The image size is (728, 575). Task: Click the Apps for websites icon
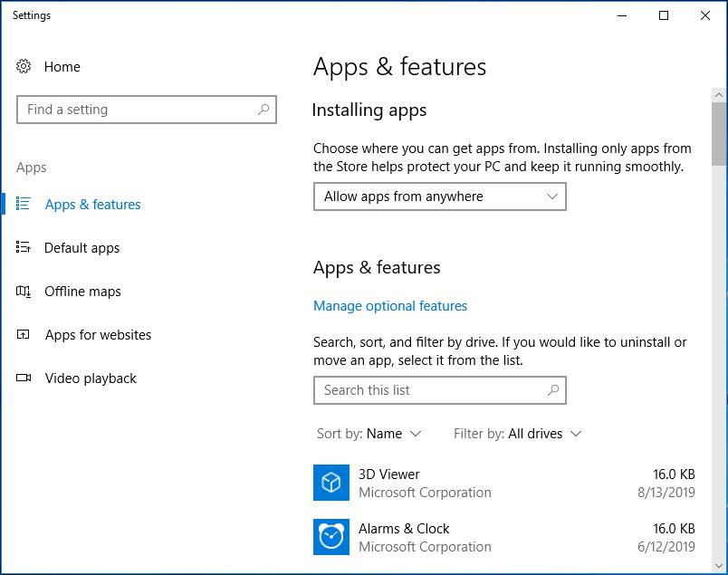24,335
